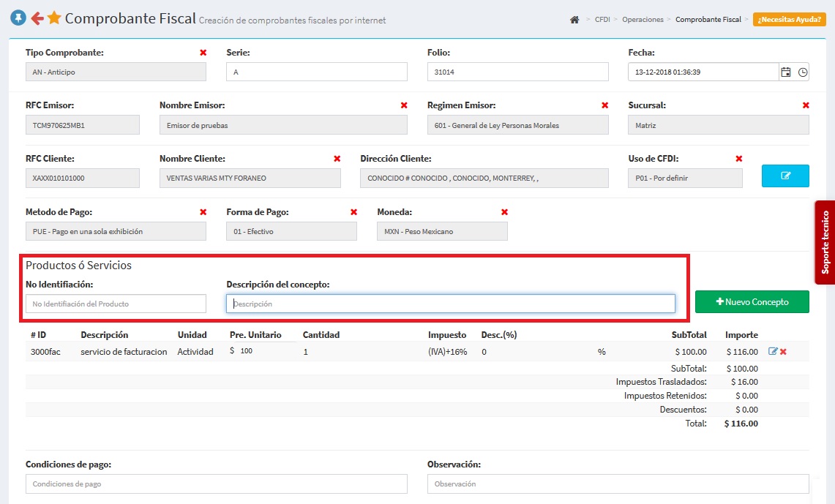Open the clock time picker for Fecha
The image size is (835, 504).
(x=803, y=72)
